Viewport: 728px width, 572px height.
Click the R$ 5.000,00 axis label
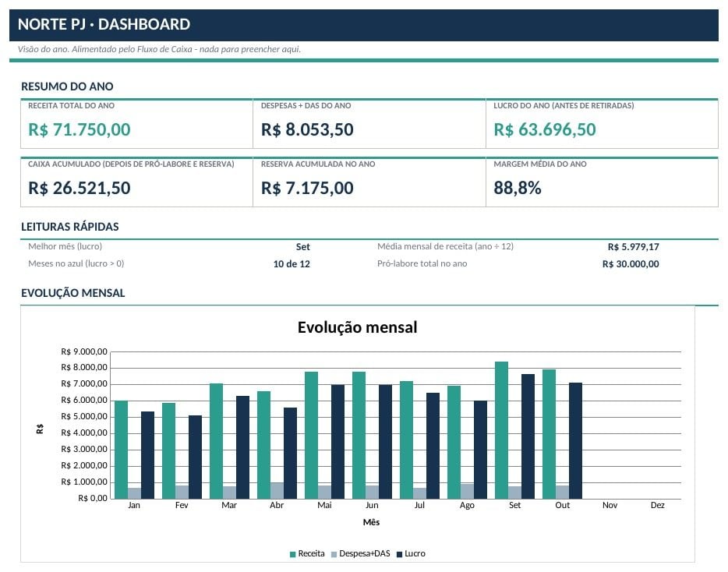84,416
